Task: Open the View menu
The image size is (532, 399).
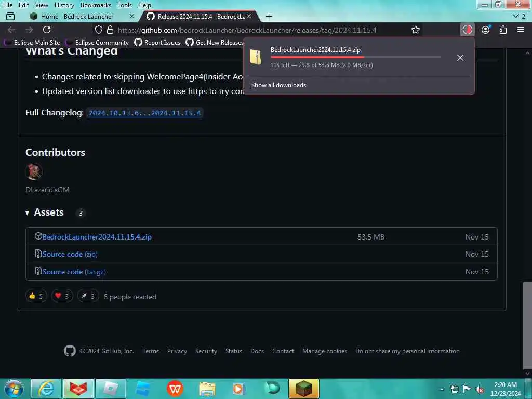Action: pos(42,5)
